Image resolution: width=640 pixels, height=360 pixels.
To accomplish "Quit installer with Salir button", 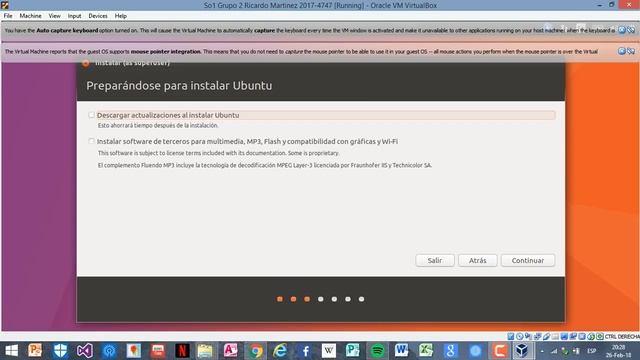I will point(435,260).
